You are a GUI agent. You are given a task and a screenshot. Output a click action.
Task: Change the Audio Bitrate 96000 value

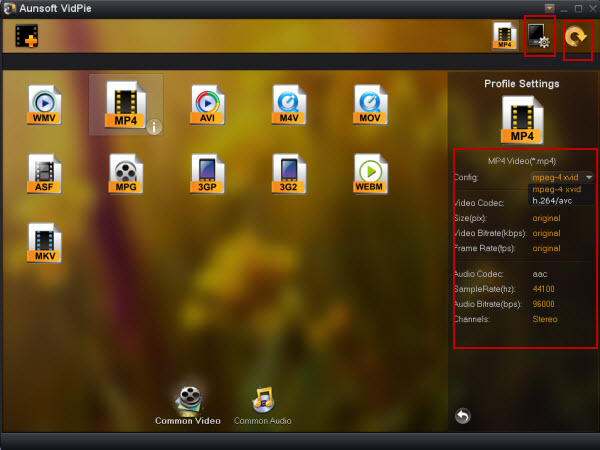point(543,304)
